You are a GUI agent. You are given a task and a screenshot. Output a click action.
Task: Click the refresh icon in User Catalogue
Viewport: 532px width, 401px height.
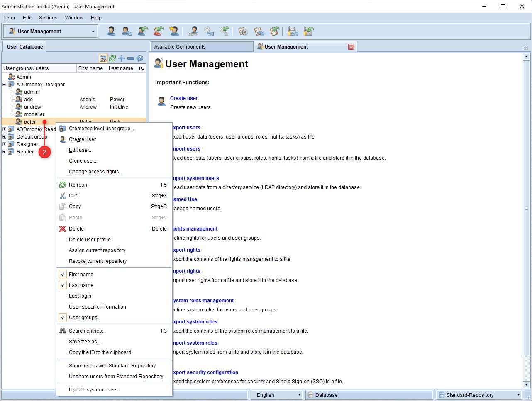coord(112,58)
